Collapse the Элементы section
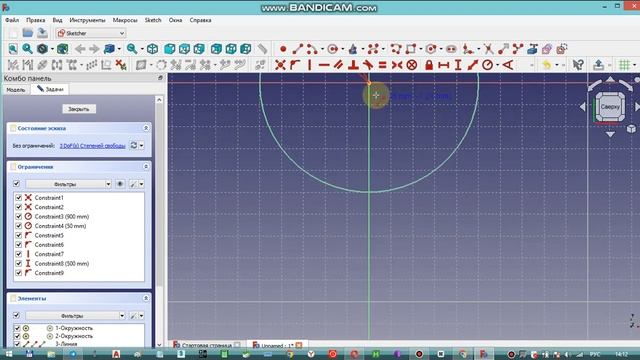640x360 pixels. 146,298
